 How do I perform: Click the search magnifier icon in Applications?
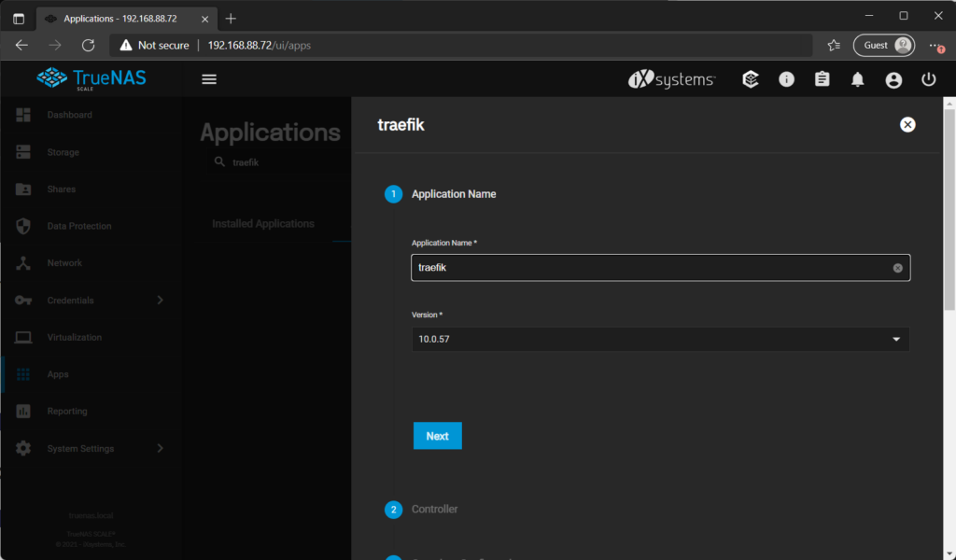point(219,161)
